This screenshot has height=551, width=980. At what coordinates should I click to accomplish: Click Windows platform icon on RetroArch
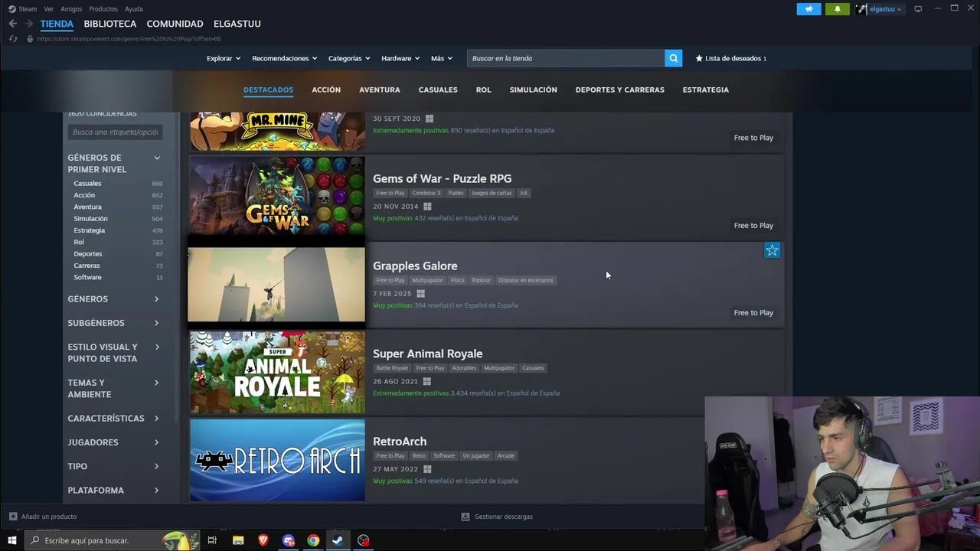click(427, 469)
